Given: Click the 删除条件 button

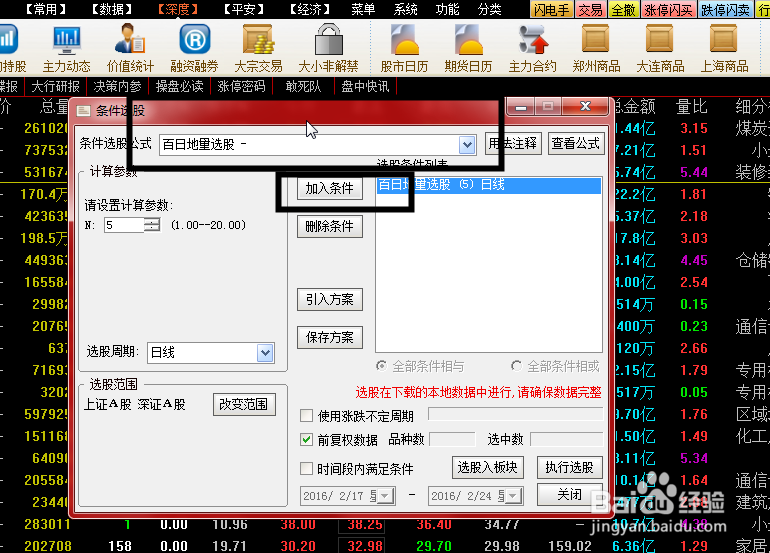Looking at the screenshot, I should tap(330, 226).
